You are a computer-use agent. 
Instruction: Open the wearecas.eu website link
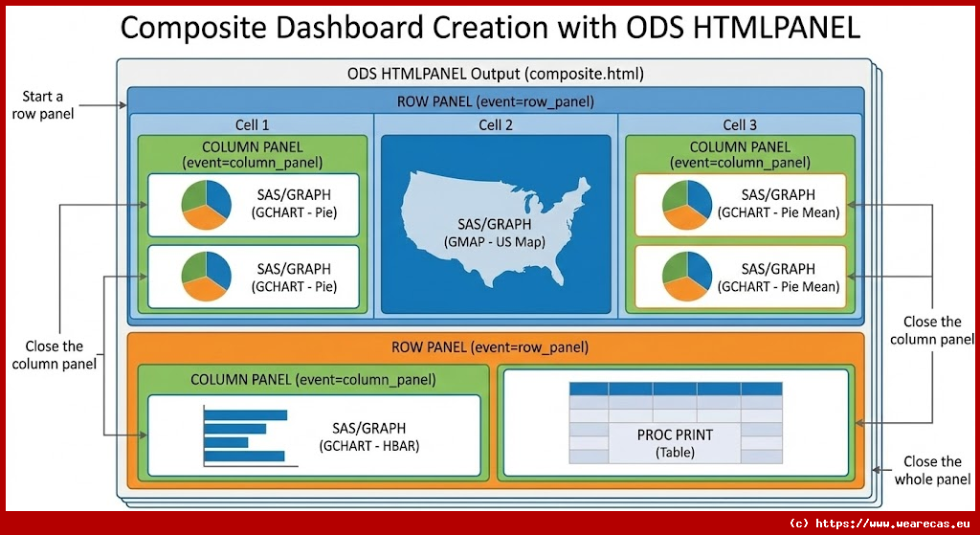(879, 524)
